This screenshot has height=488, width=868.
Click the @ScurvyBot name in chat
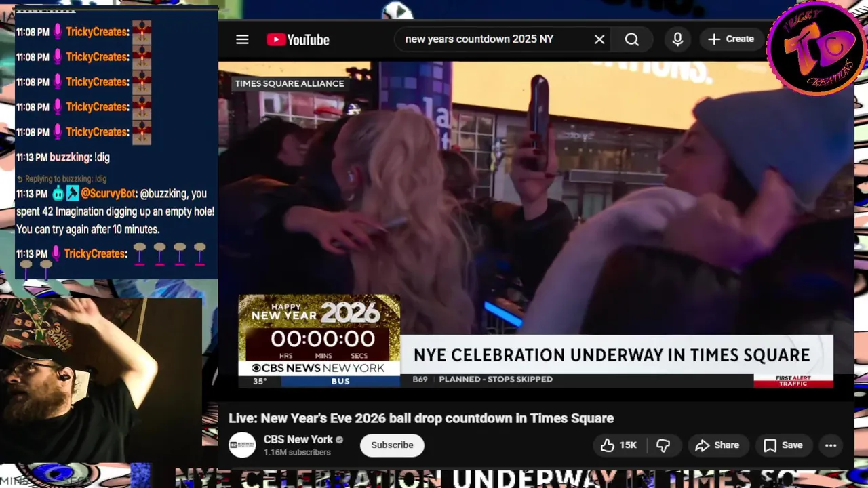(x=109, y=194)
